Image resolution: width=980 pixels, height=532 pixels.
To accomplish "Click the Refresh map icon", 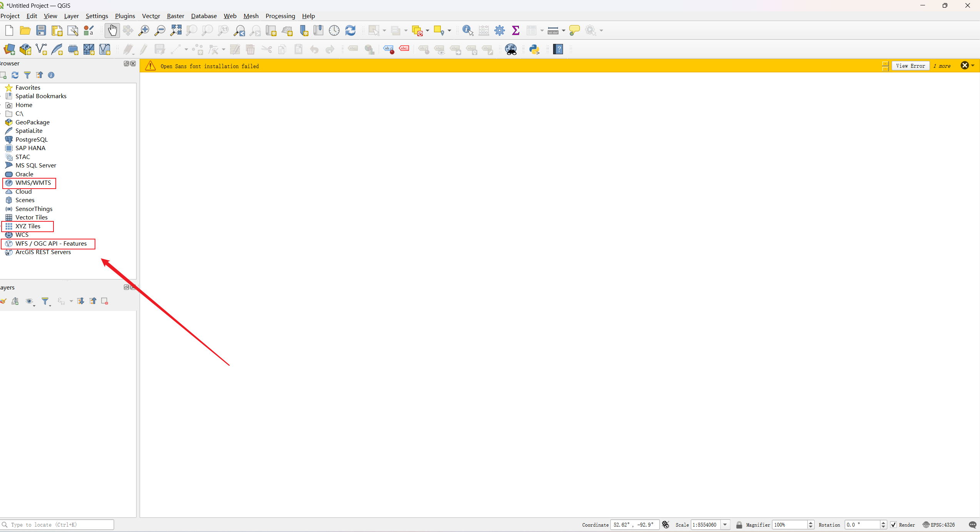I will pyautogui.click(x=350, y=30).
